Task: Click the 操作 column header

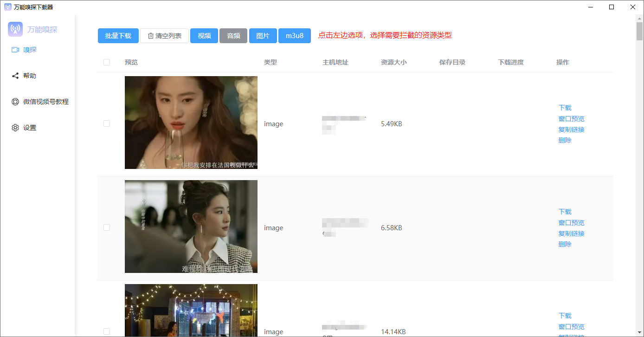Action: 563,62
